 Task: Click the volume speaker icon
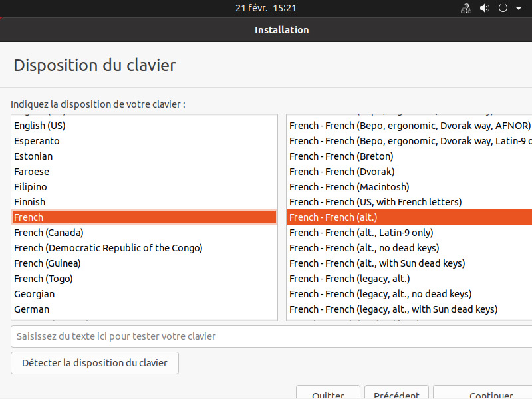tap(485, 9)
